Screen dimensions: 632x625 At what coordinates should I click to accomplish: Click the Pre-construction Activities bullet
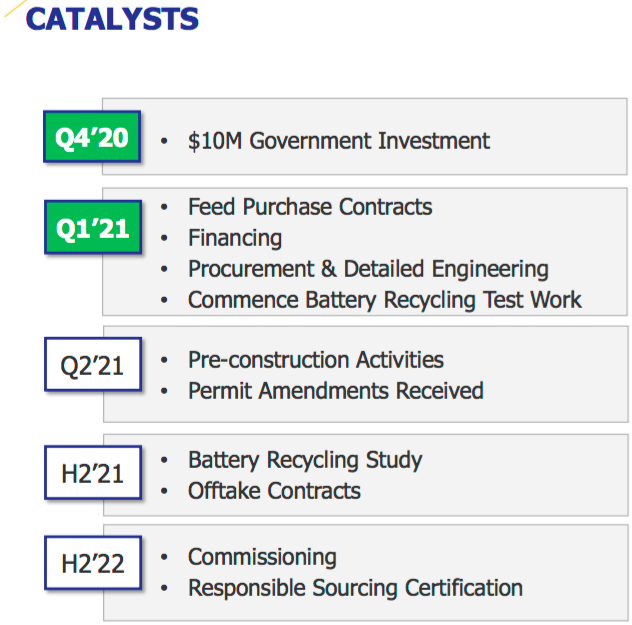[316, 359]
